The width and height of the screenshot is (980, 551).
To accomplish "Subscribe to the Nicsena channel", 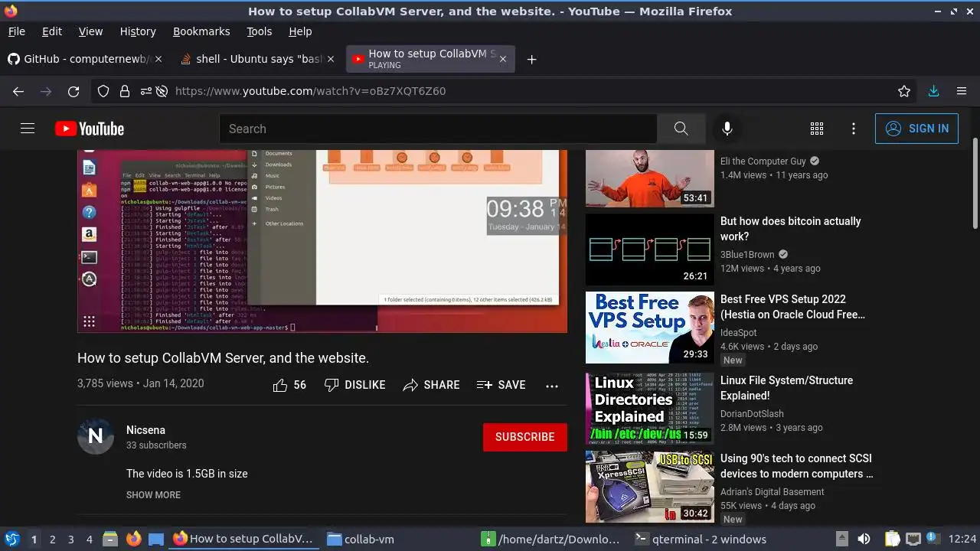I will pos(525,437).
